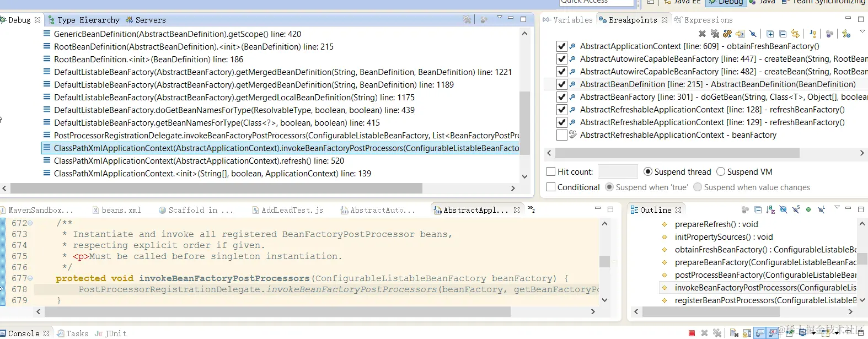
Task: Switch to Team Synchronizing perspective
Action: (823, 2)
